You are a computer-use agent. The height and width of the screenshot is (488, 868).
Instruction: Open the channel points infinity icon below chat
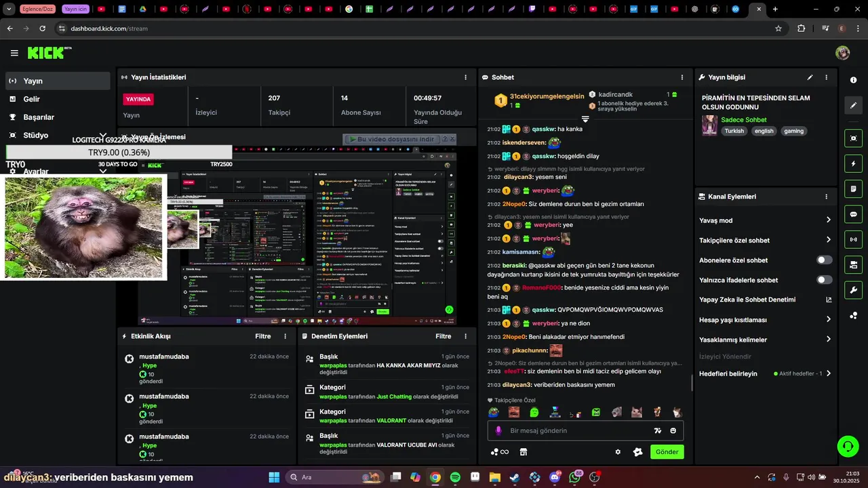click(500, 452)
